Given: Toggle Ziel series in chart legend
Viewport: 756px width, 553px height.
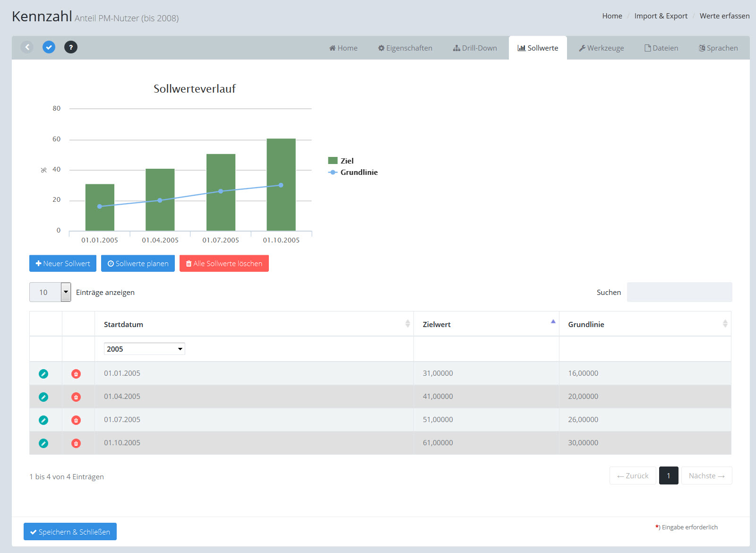Looking at the screenshot, I should [346, 161].
